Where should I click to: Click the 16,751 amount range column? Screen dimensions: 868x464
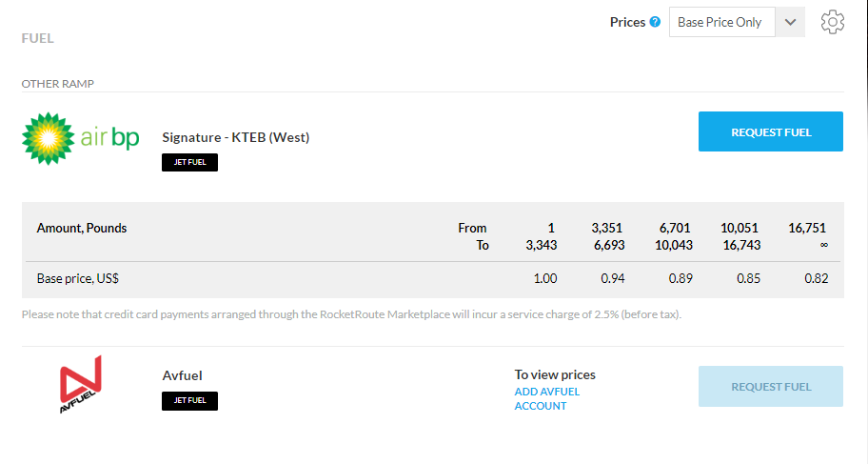[807, 236]
